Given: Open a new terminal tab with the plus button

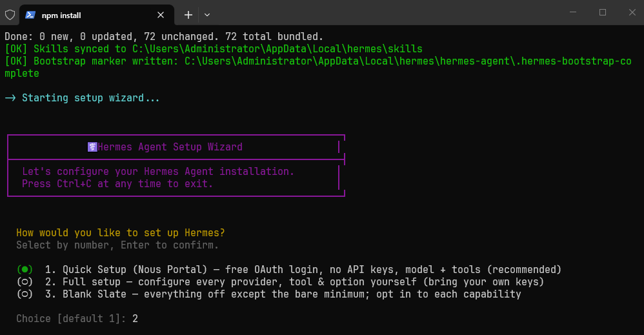Looking at the screenshot, I should pos(188,15).
